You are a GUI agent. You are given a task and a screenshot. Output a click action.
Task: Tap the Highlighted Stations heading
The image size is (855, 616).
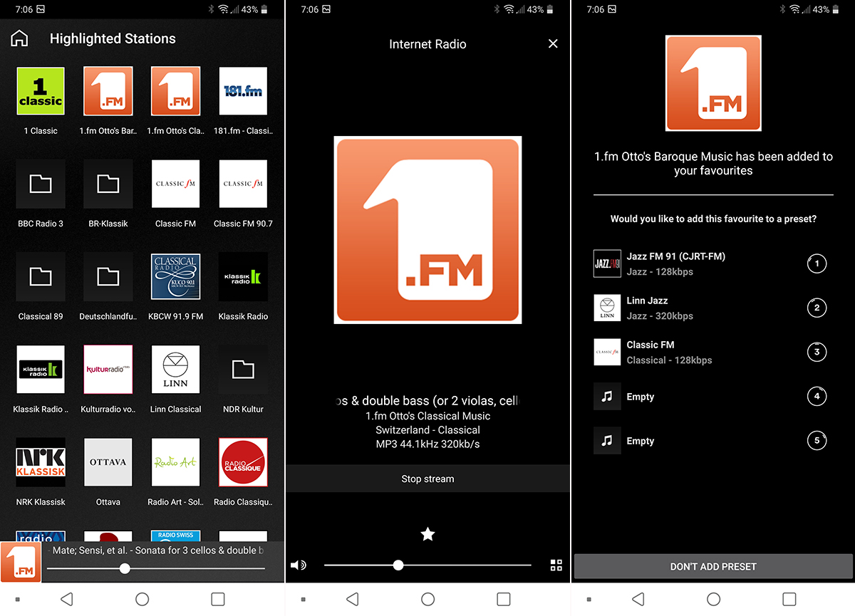[113, 38]
